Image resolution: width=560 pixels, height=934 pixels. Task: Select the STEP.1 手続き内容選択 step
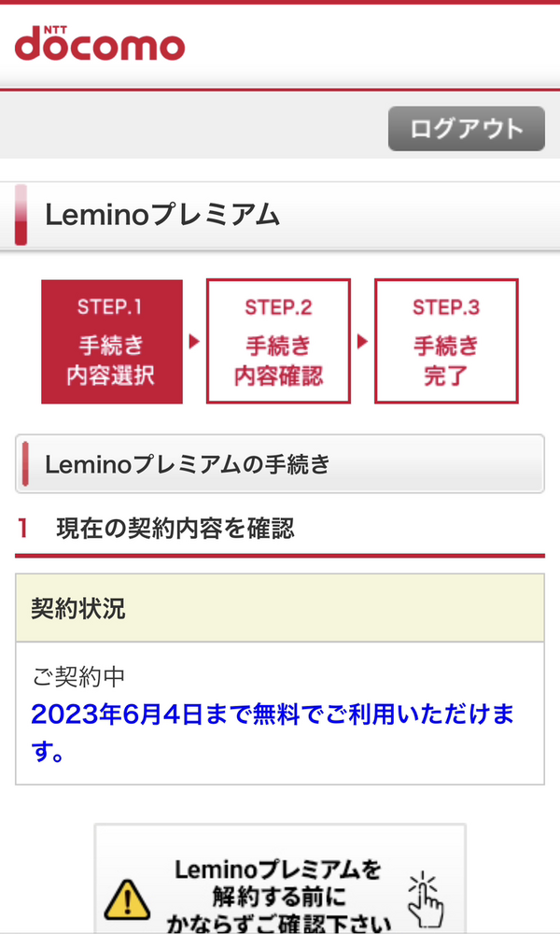click(111, 341)
